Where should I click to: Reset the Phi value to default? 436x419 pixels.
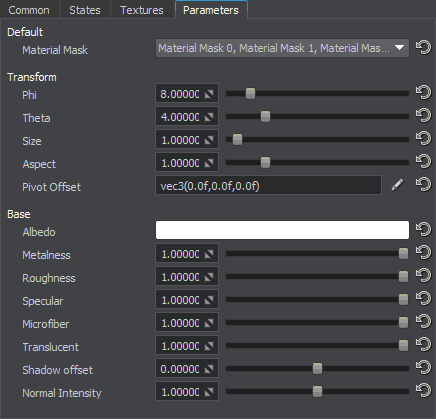click(423, 93)
